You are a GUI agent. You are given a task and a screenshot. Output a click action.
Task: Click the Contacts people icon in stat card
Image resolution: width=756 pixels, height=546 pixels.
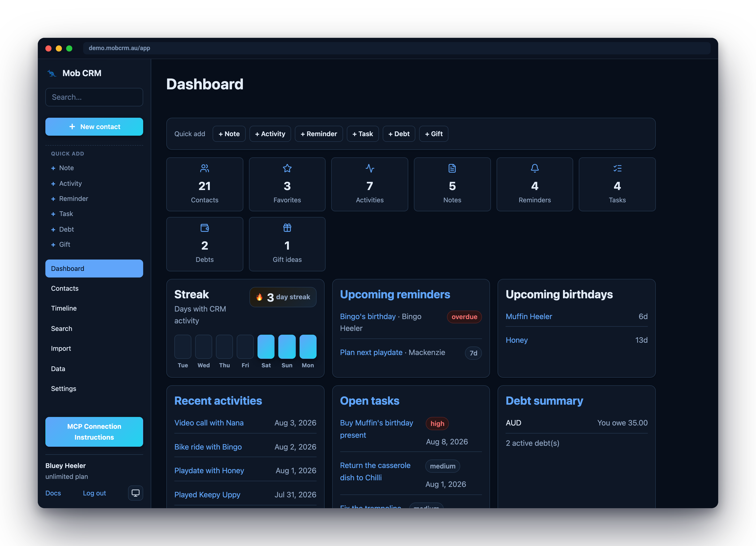(x=204, y=169)
